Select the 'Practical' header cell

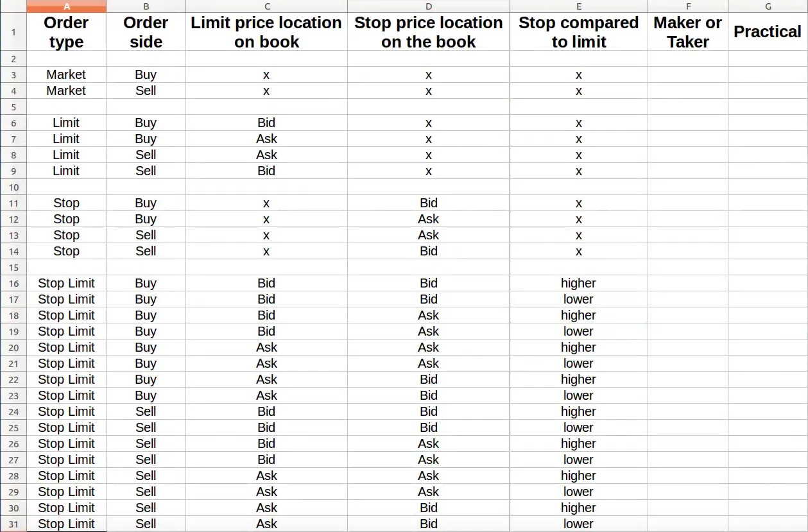click(x=768, y=32)
